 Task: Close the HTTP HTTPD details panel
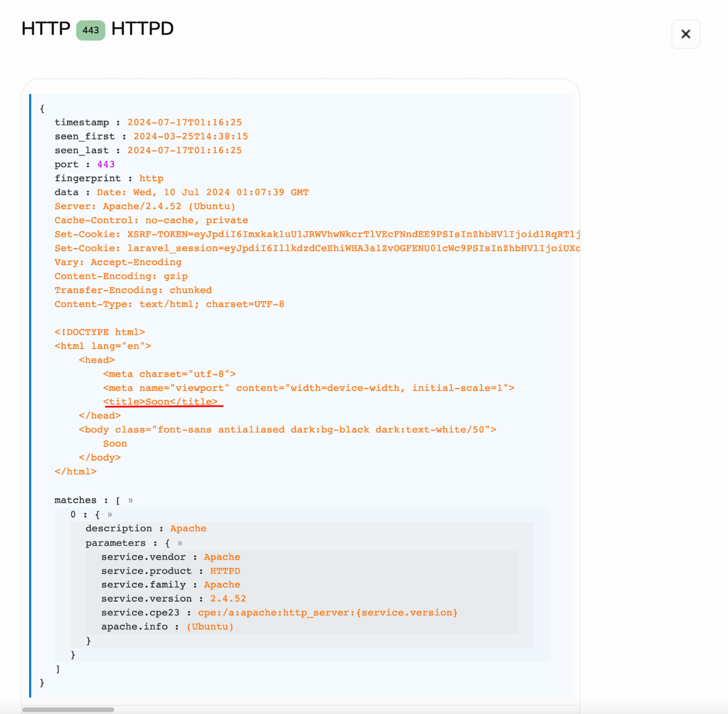[x=685, y=34]
